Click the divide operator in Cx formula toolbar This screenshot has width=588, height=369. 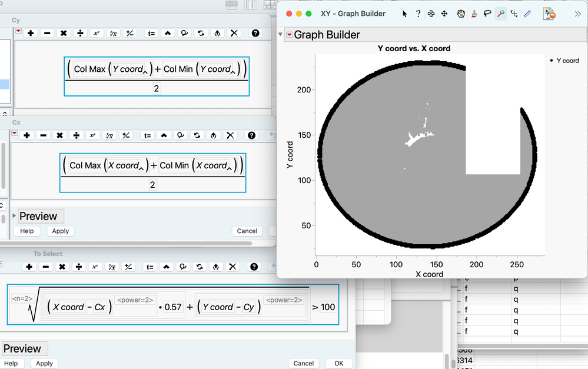click(x=77, y=135)
